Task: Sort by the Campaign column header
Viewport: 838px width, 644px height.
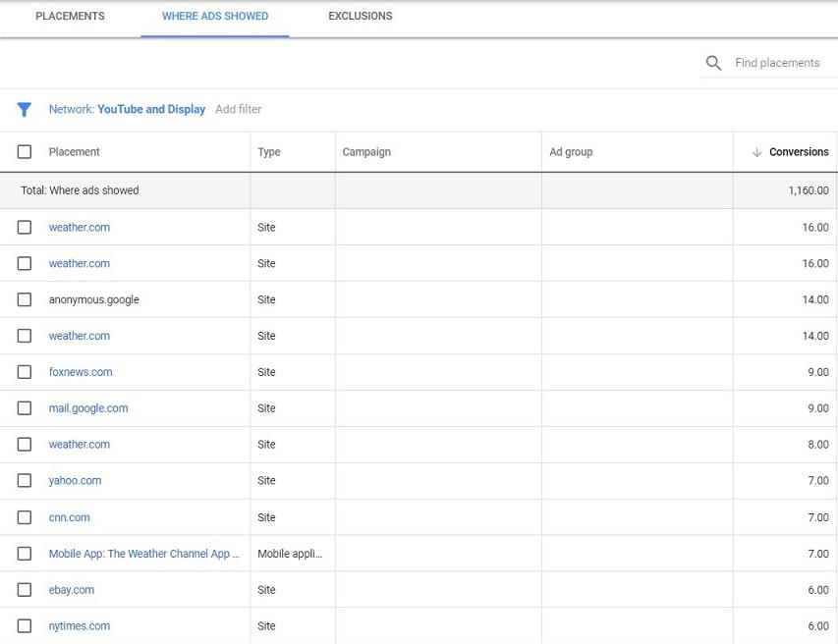Action: [364, 152]
